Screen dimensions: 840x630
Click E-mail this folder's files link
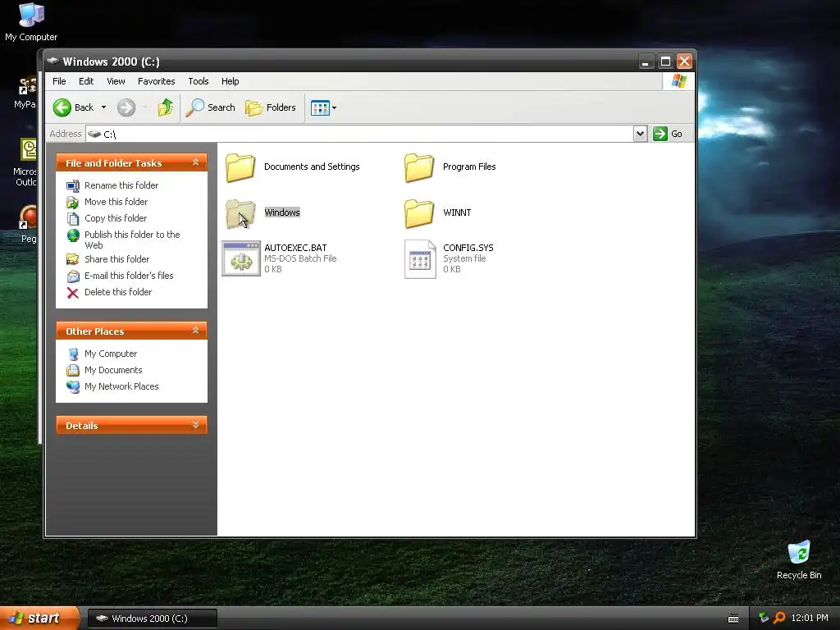tap(129, 276)
